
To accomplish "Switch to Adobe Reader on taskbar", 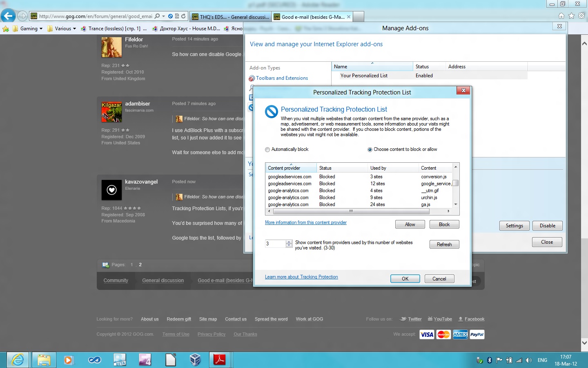I will 220,360.
